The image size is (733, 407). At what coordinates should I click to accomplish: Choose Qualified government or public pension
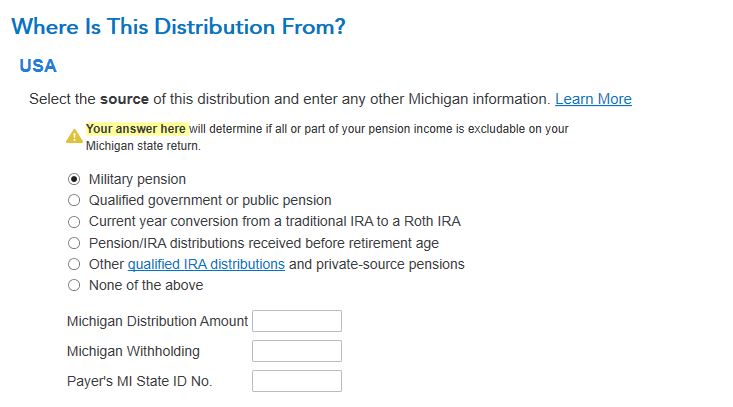click(x=74, y=201)
